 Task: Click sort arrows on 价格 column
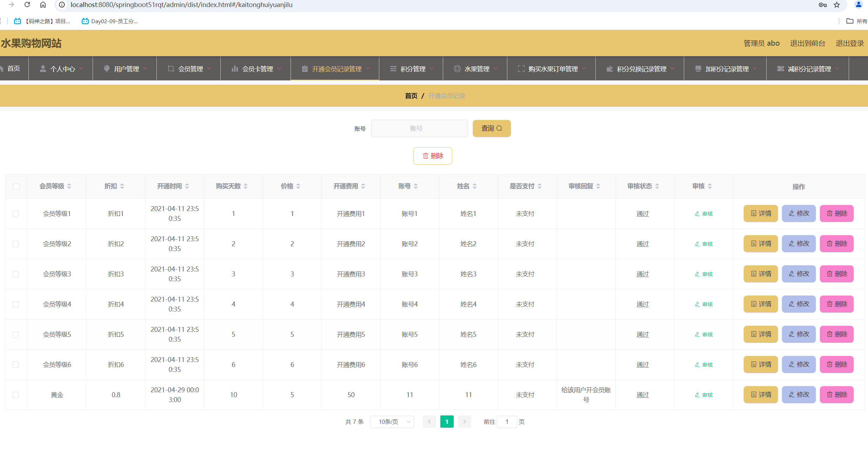(x=298, y=186)
